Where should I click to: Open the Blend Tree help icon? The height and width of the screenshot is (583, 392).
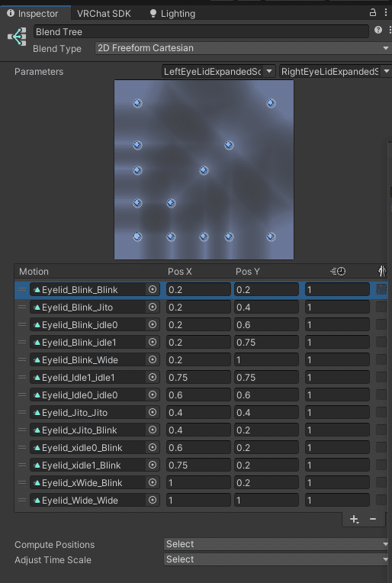point(378,30)
